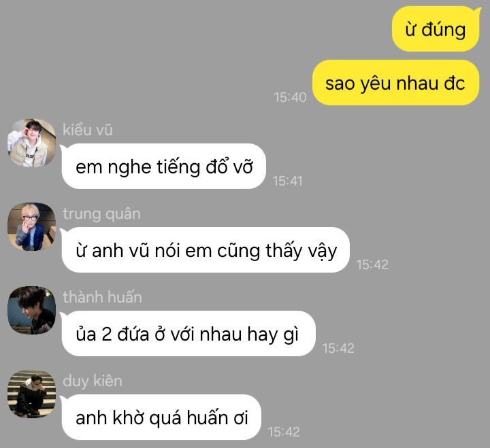The image size is (490, 448).
Task: Select message 'ủa 2 đứa ở với nhau hay gì'
Action: pos(189,333)
